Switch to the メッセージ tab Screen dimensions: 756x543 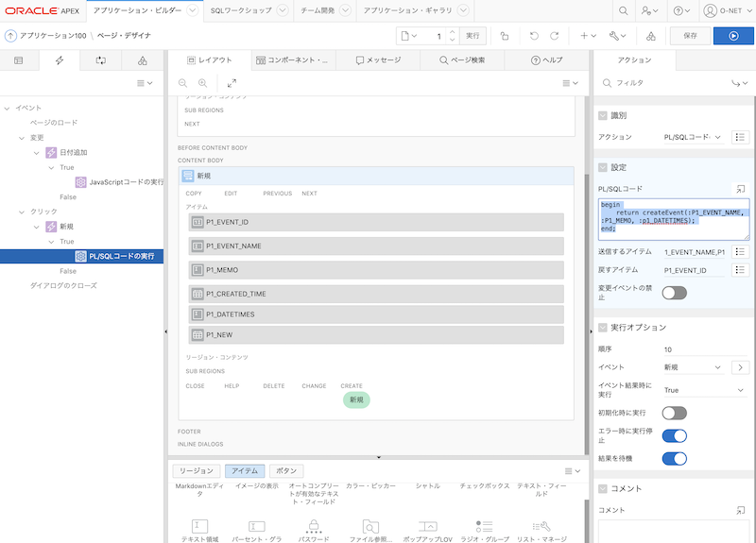click(378, 60)
